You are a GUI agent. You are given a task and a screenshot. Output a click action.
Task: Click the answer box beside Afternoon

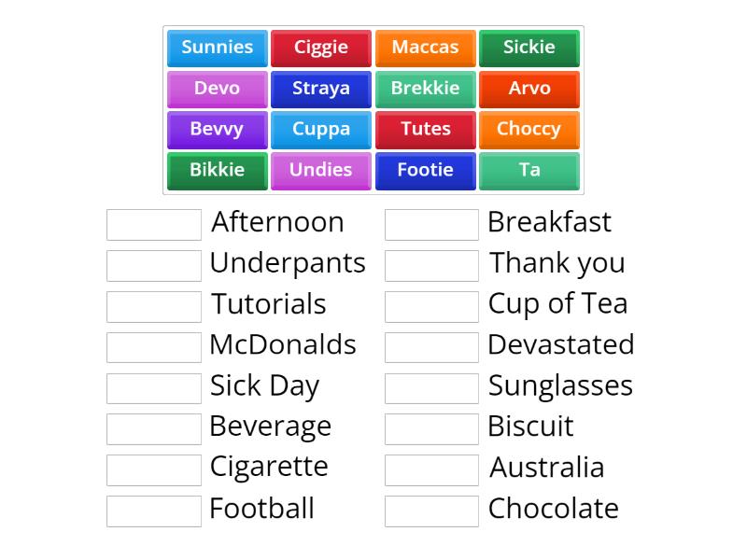(x=153, y=223)
